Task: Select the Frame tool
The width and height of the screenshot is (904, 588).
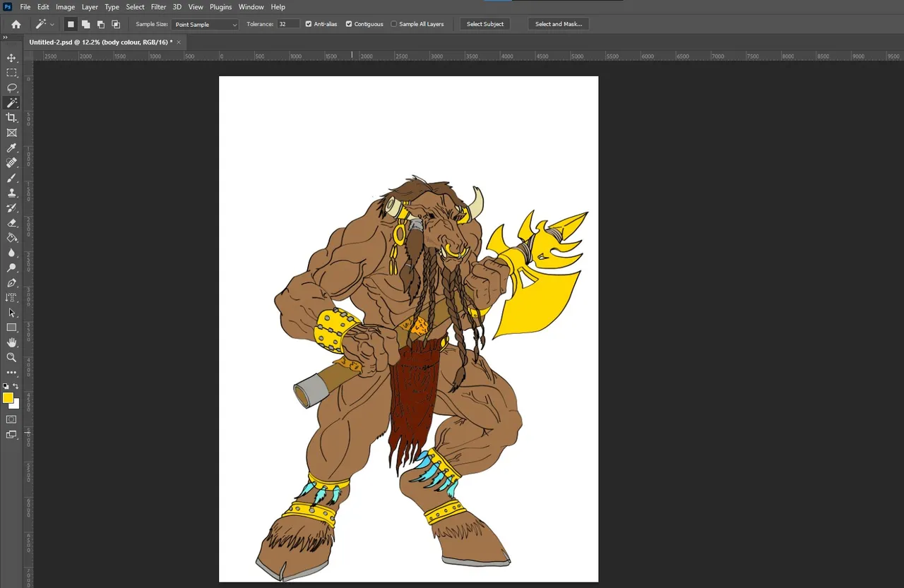Action: coord(11,133)
